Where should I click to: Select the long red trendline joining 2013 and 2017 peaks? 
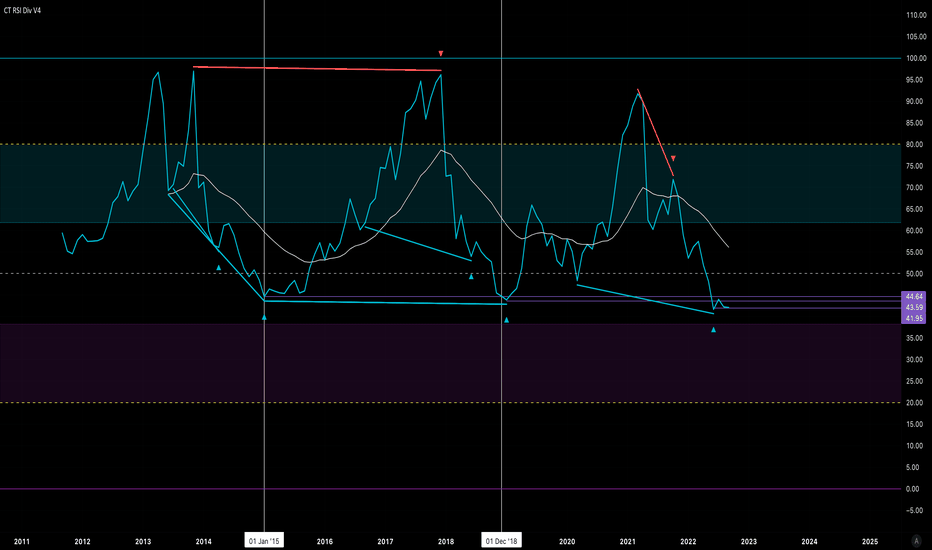(317, 68)
